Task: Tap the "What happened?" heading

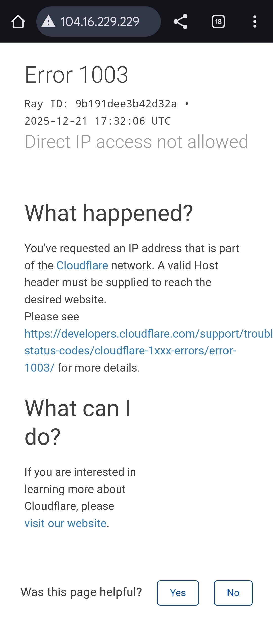Action: [x=109, y=213]
